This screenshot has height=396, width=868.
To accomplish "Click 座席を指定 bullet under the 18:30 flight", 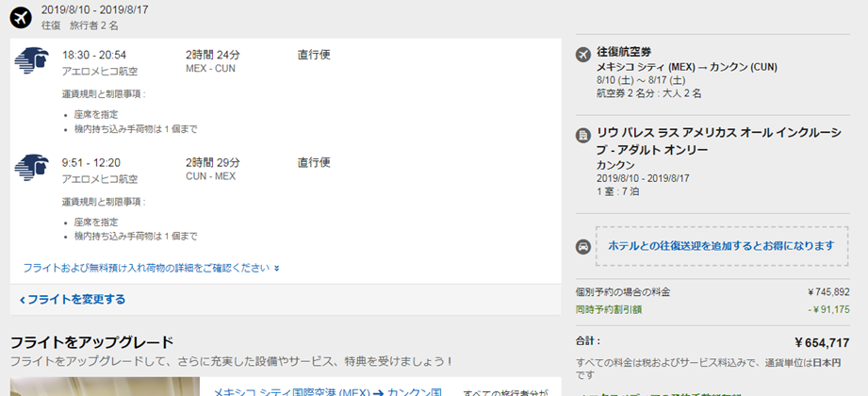I will coord(96,115).
